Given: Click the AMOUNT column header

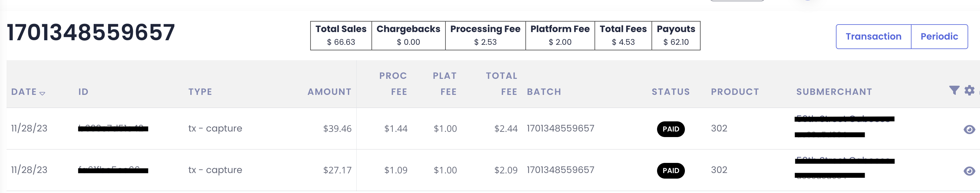Looking at the screenshot, I should coord(329,92).
